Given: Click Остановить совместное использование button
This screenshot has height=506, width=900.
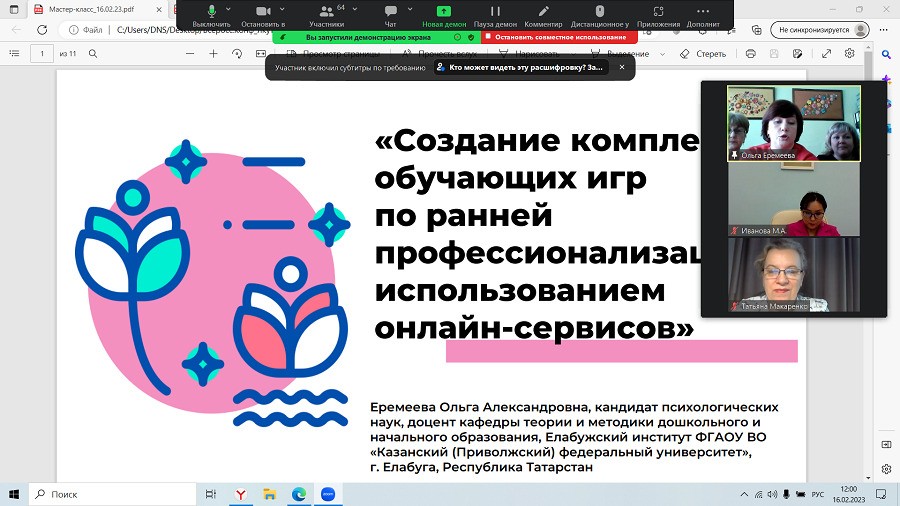Looking at the screenshot, I should click(x=560, y=37).
